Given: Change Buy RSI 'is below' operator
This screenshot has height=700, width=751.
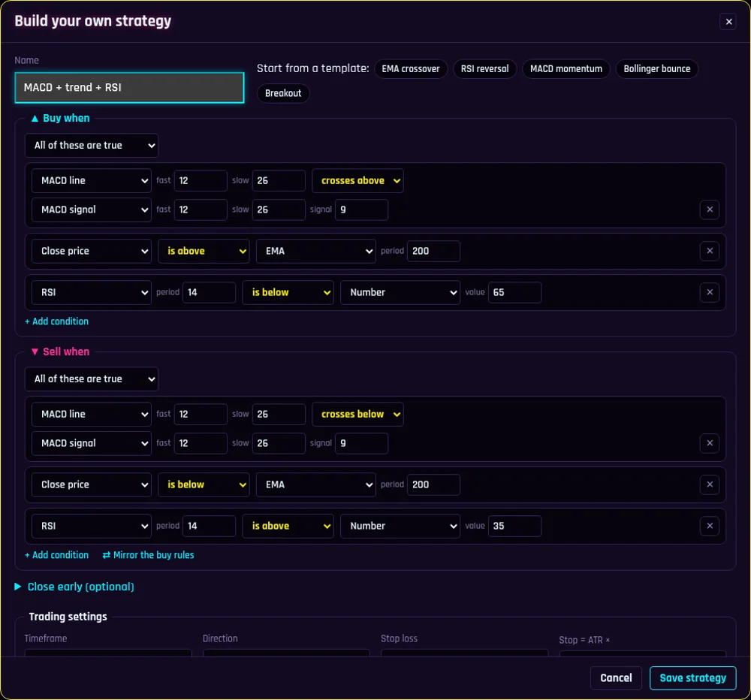Looking at the screenshot, I should tap(288, 292).
